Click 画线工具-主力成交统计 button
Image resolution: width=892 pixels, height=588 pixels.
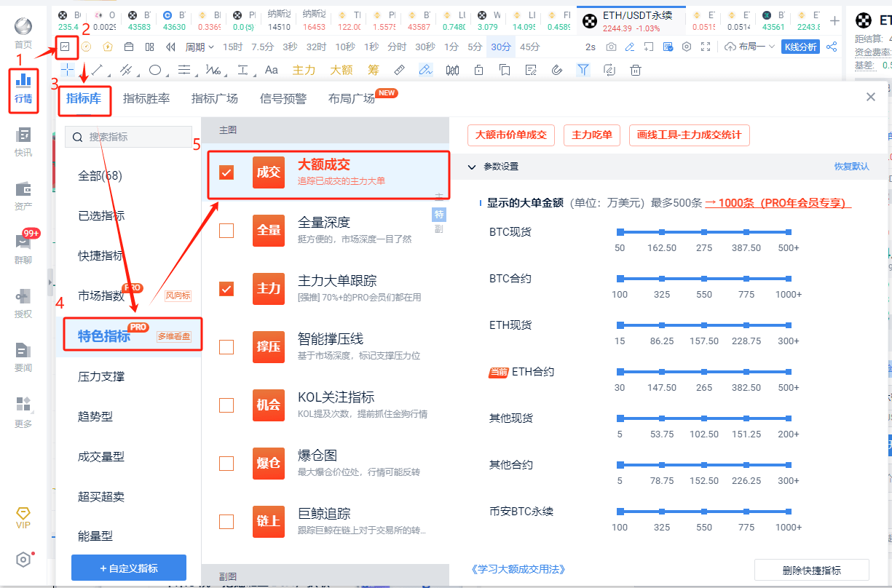(689, 135)
